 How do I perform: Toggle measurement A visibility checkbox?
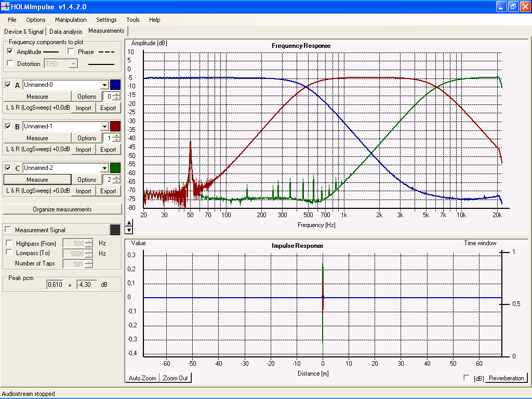pyautogui.click(x=8, y=85)
